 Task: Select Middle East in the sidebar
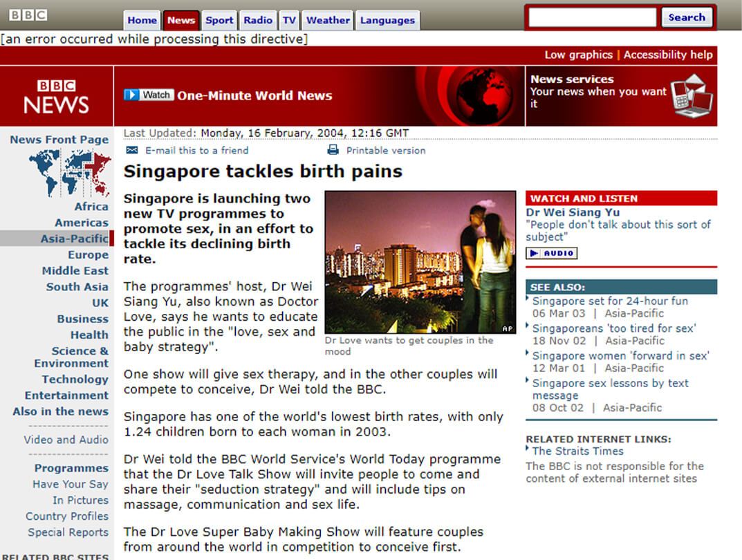pos(75,271)
